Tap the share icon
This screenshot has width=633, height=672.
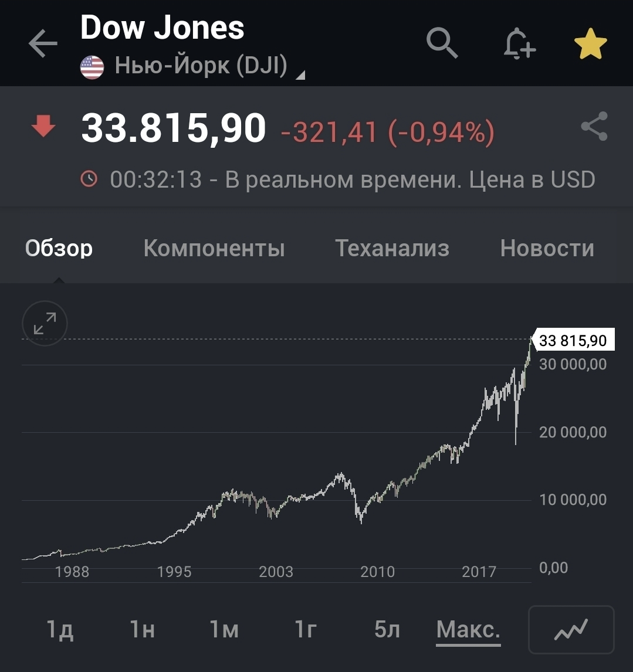(594, 127)
